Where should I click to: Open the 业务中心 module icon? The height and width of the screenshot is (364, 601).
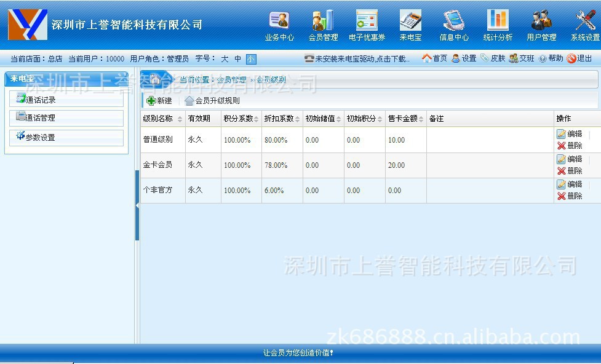(279, 22)
